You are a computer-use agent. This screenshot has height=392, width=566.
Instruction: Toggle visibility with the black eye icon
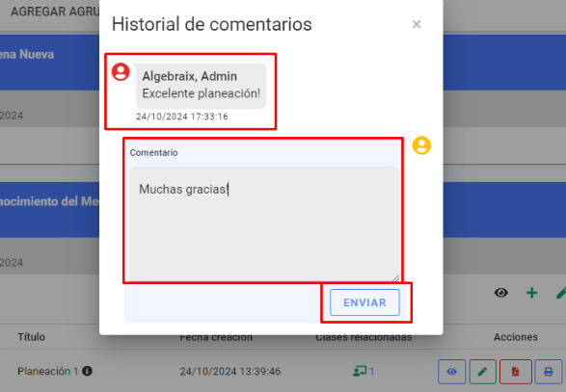501,293
